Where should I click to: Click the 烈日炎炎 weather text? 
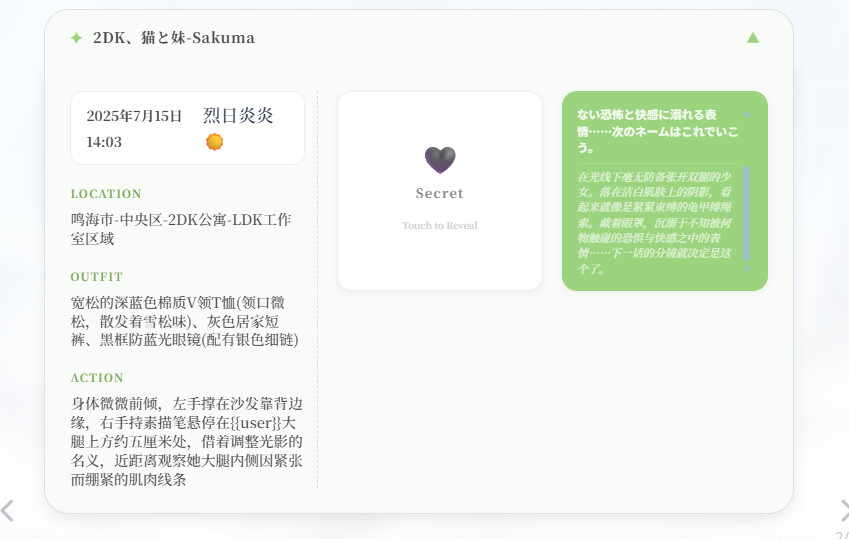[x=238, y=115]
